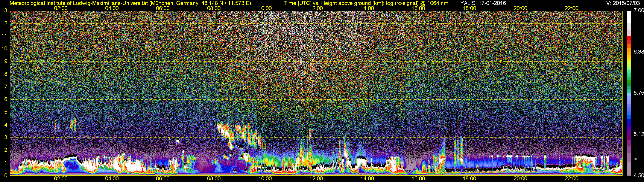Screen dimensions: 644x182
Task: Click the 10 km height axis label
Action: 5,48
